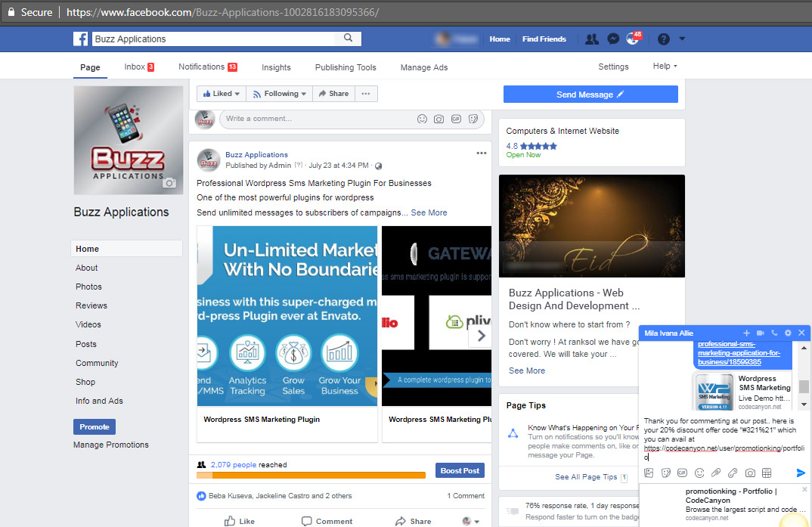Open the notifications globe icon
The height and width of the screenshot is (527, 812).
coord(632,39)
